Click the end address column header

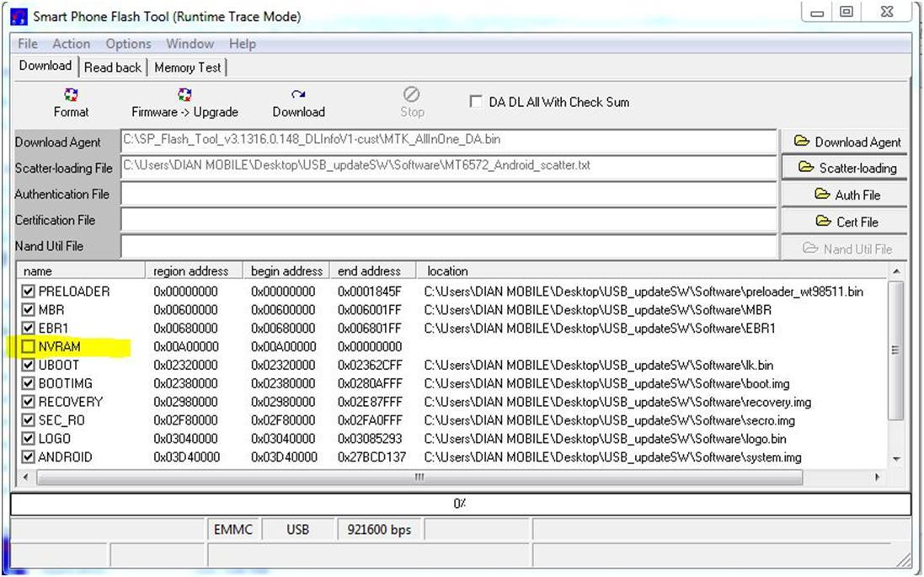(372, 270)
